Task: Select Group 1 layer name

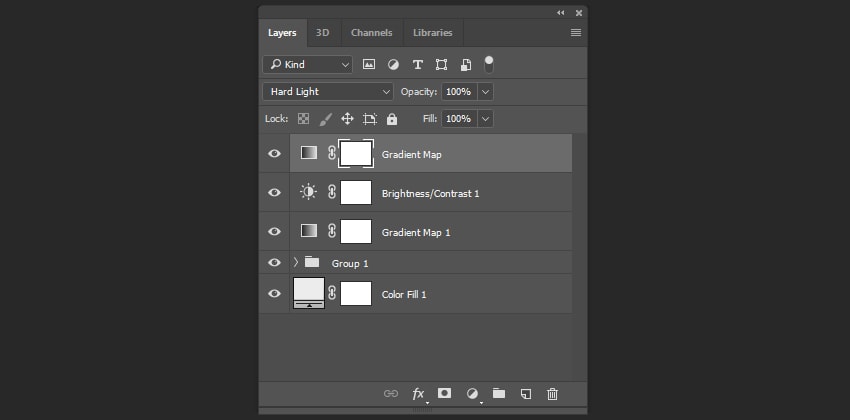Action: (x=350, y=263)
